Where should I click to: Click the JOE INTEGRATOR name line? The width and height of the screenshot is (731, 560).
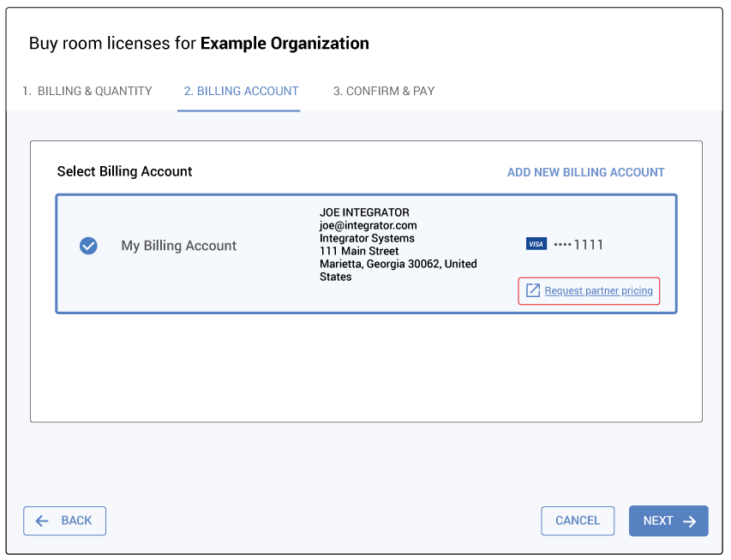click(x=364, y=212)
